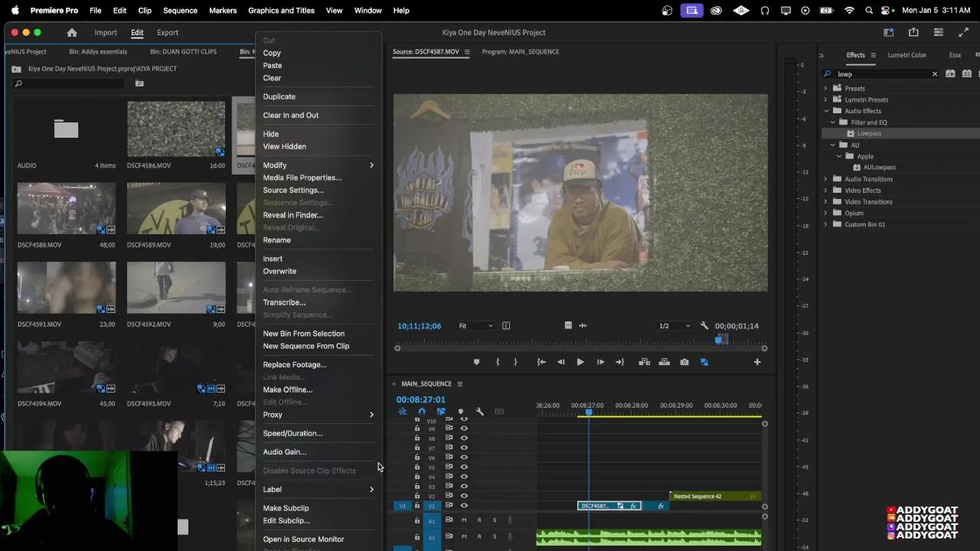Mute audio track A1
This screenshot has width=980, height=551.
(464, 520)
